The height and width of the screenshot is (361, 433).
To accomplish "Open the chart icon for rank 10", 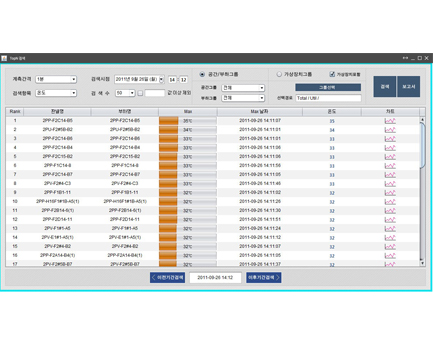I will coord(390,202).
